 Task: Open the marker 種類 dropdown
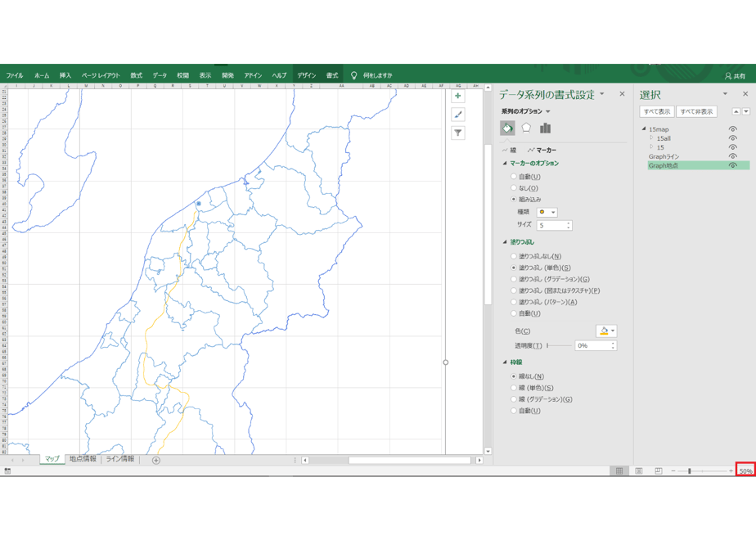click(547, 212)
